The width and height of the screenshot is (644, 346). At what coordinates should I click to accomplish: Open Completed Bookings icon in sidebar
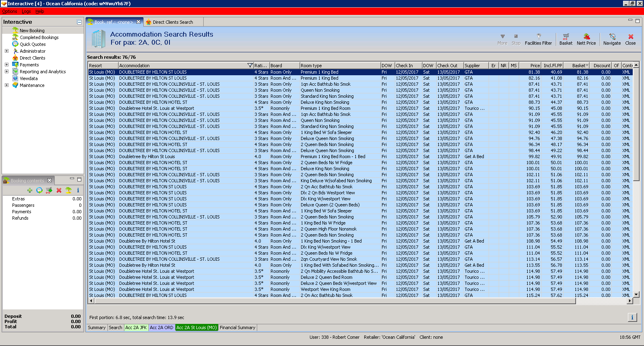click(15, 37)
